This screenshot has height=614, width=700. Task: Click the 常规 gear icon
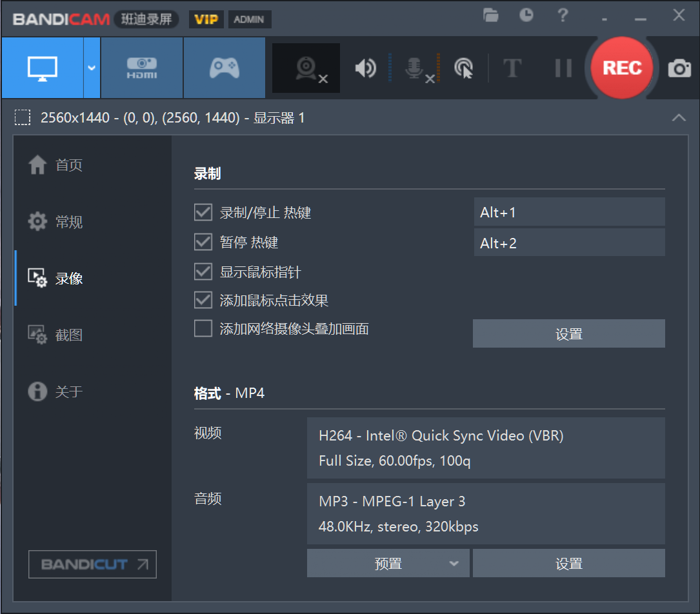(37, 221)
